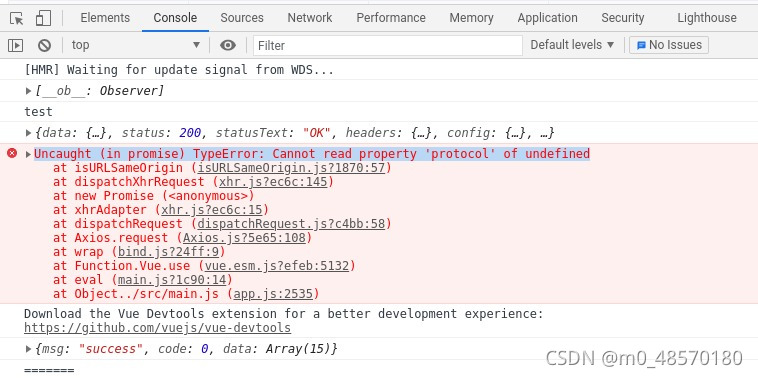Image resolution: width=758 pixels, height=378 pixels.
Task: Open the app.js:2535 source link
Action: coord(273,294)
